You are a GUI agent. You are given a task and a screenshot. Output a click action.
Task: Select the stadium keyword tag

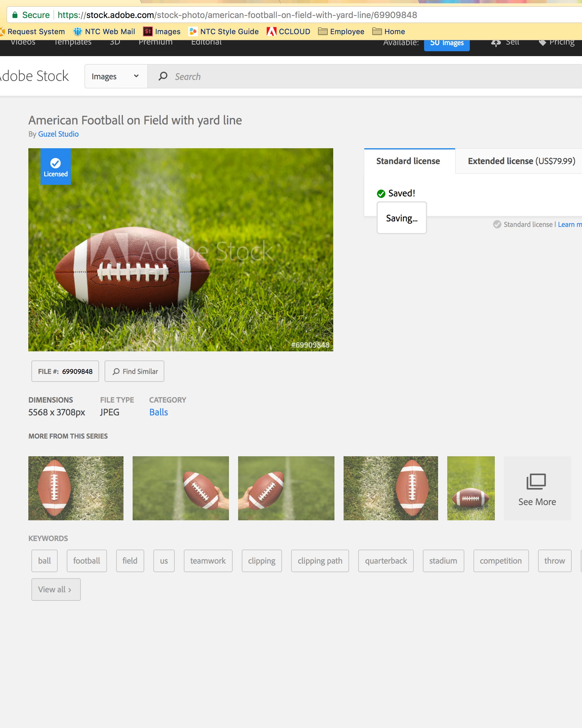[443, 561]
